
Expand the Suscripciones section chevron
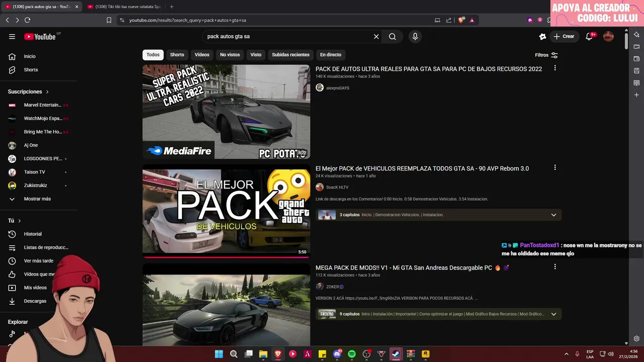coord(47,92)
